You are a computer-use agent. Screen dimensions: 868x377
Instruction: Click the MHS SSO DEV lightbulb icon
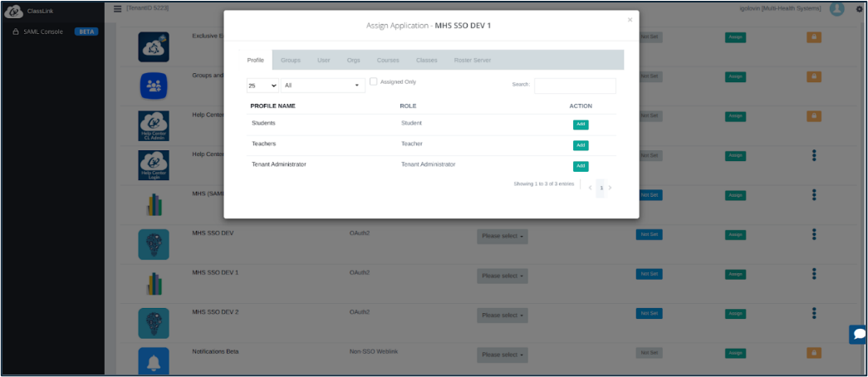(154, 244)
